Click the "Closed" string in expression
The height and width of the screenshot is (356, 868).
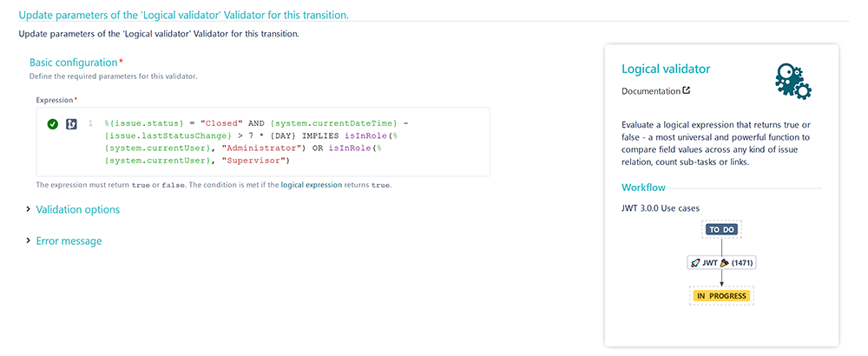pyautogui.click(x=220, y=122)
